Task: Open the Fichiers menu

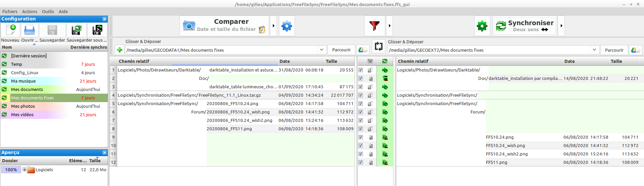Action: [x=10, y=11]
